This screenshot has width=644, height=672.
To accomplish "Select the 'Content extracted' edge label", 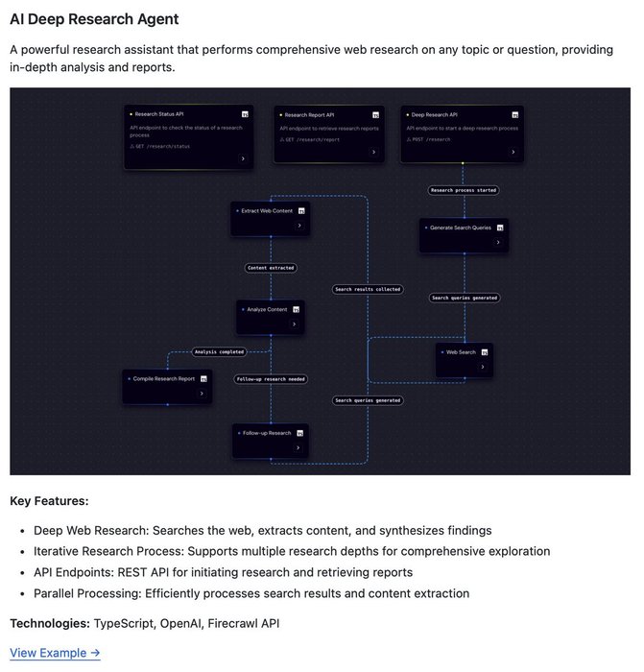I will click(271, 268).
